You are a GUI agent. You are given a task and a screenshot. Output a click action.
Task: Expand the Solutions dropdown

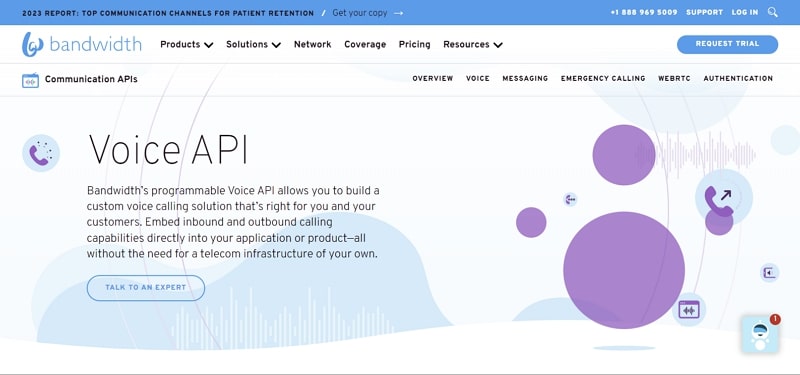253,44
